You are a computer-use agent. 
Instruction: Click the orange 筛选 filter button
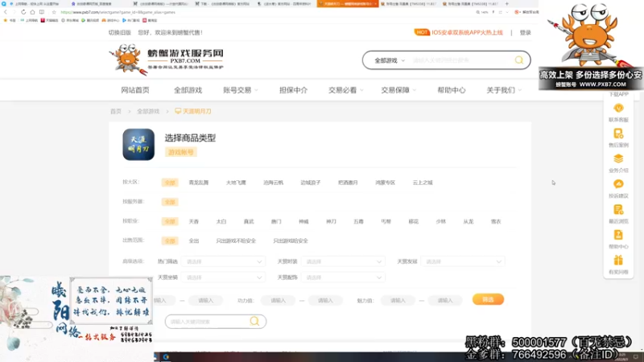point(488,299)
